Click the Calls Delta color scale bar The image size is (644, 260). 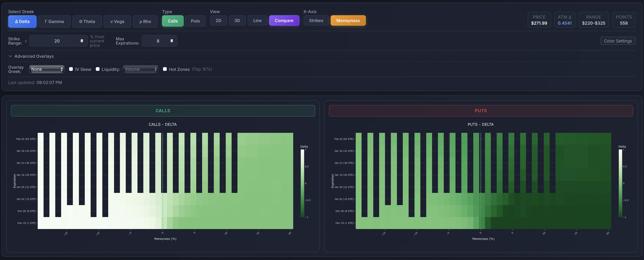coord(302,183)
